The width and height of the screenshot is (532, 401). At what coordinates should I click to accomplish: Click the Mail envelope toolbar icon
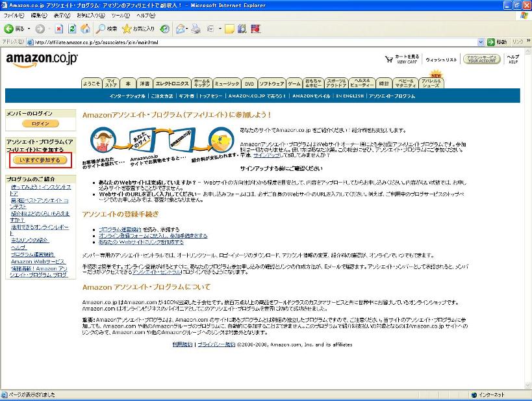[x=181, y=29]
